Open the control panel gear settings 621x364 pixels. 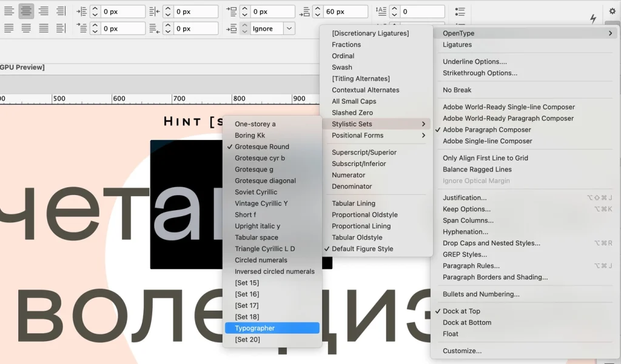coord(612,12)
